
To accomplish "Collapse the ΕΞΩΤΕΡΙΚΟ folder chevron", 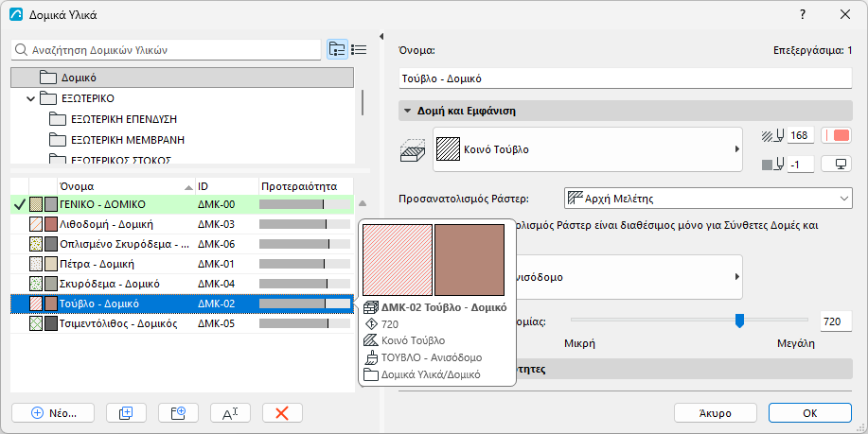I will (31, 99).
